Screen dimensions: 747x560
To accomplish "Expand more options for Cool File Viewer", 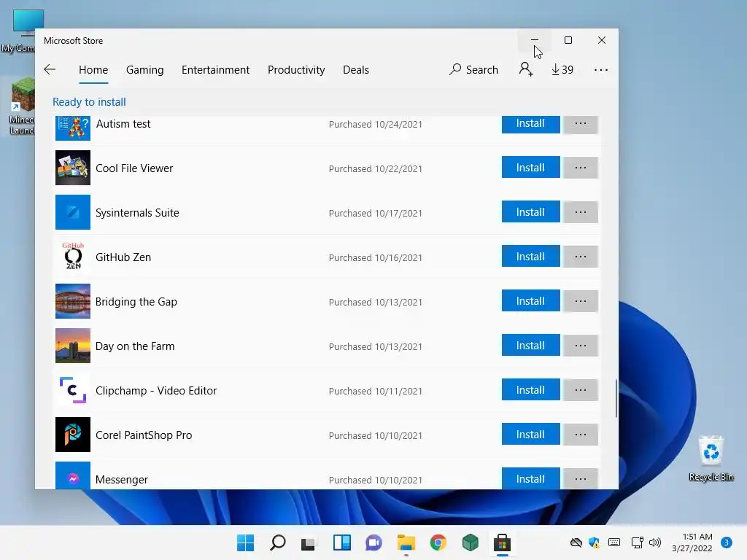I will [580, 168].
